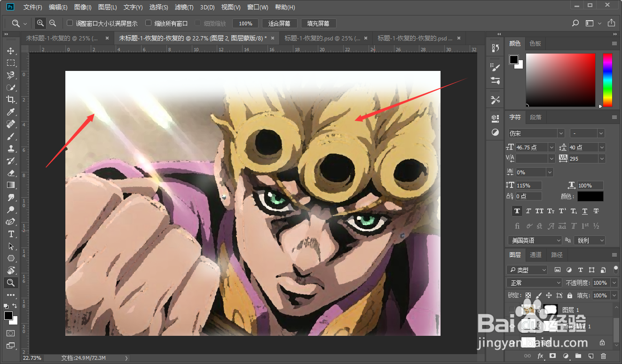The image size is (622, 364).
Task: Open the 图层(L) menu
Action: (x=108, y=7)
